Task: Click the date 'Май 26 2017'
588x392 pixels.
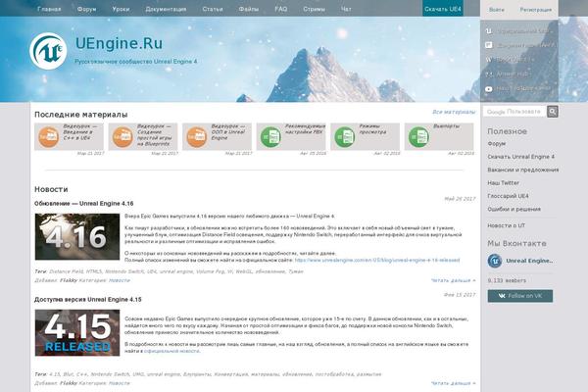Action: click(x=460, y=199)
